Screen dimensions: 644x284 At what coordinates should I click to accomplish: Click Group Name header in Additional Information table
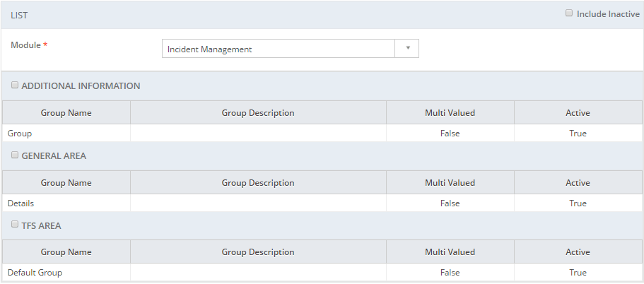66,112
